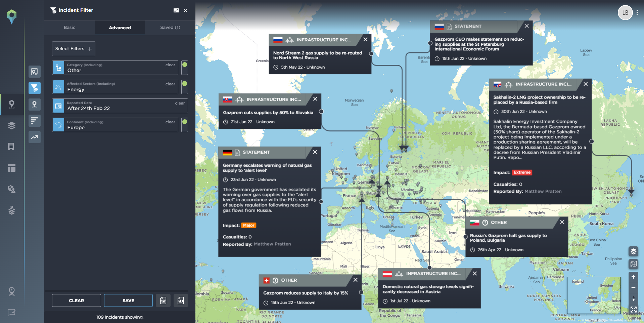This screenshot has height=323, width=644.
Task: Click the CLEAR button
Action: (77, 300)
